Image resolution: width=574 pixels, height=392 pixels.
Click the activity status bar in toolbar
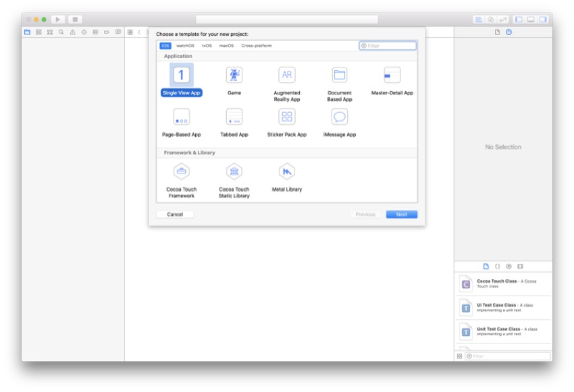(287, 20)
